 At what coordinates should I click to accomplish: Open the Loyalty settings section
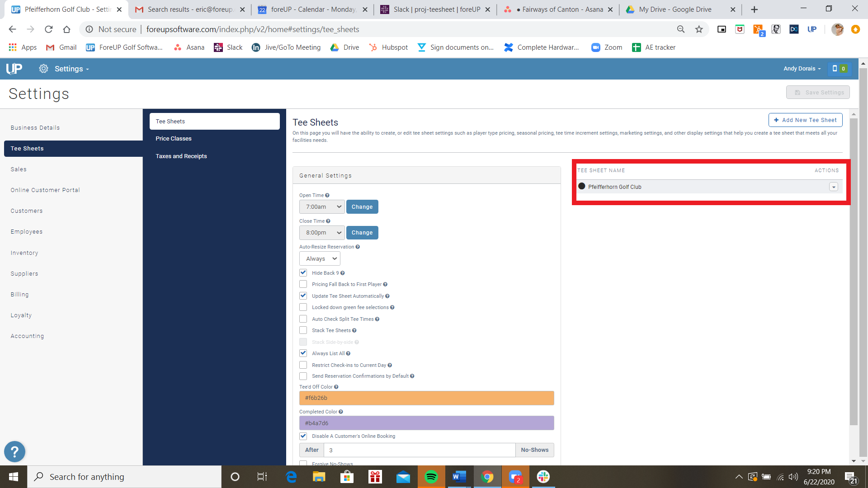point(21,315)
